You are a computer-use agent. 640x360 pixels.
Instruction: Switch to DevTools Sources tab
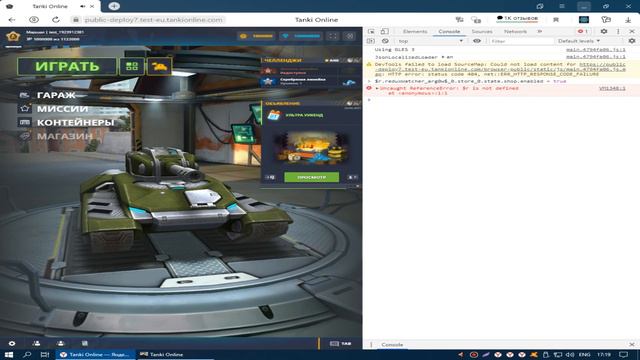pyautogui.click(x=482, y=31)
